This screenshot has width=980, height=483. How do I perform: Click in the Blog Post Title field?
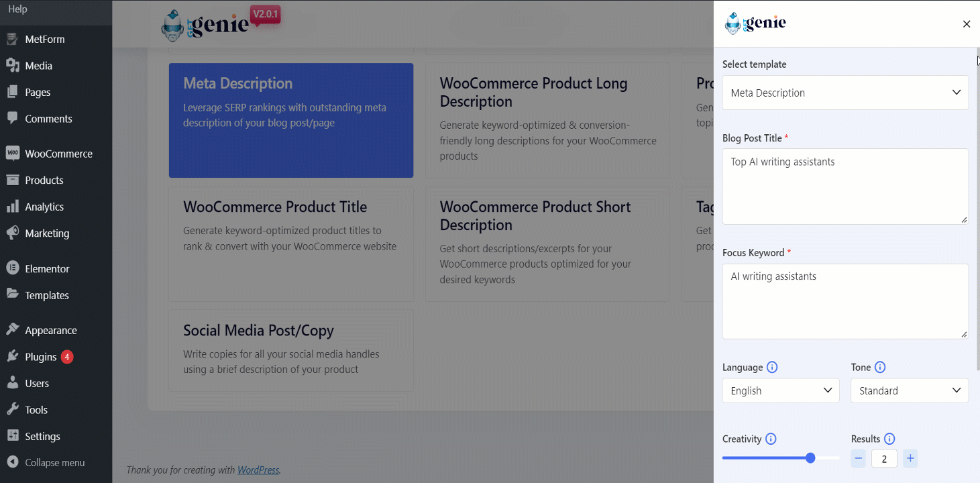pyautogui.click(x=845, y=186)
